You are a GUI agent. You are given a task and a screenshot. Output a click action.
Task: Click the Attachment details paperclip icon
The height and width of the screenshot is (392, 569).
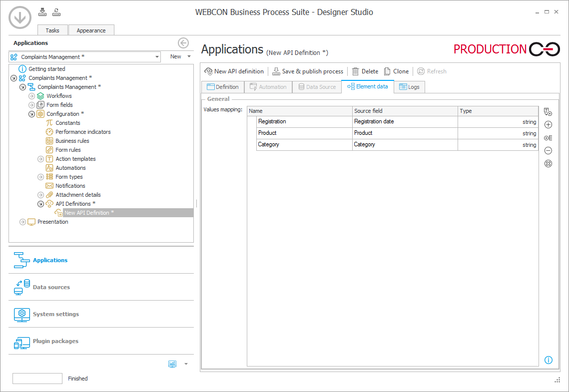click(x=49, y=195)
